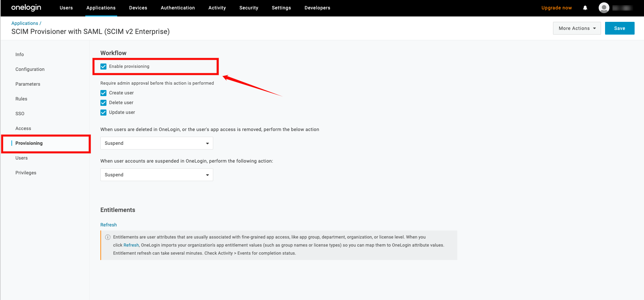
Task: Open the suspended accounts action dropdown
Action: coord(157,175)
